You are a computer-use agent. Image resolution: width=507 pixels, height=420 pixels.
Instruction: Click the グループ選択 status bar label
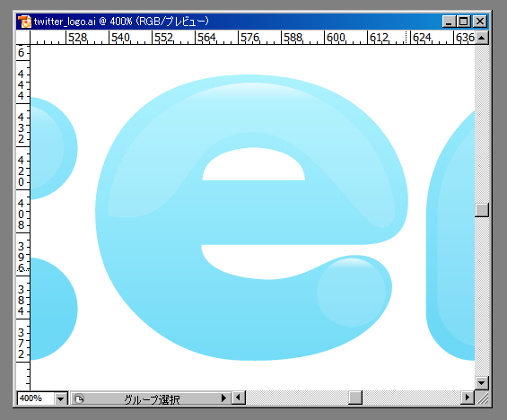pyautogui.click(x=152, y=399)
